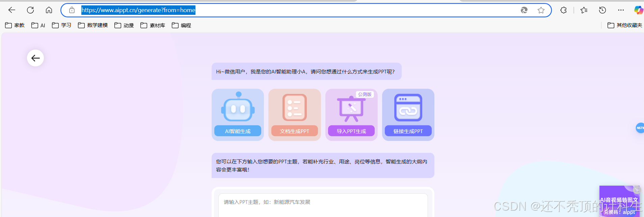644x217 pixels.
Task: Click the 链接生成PPT button
Action: tap(408, 131)
